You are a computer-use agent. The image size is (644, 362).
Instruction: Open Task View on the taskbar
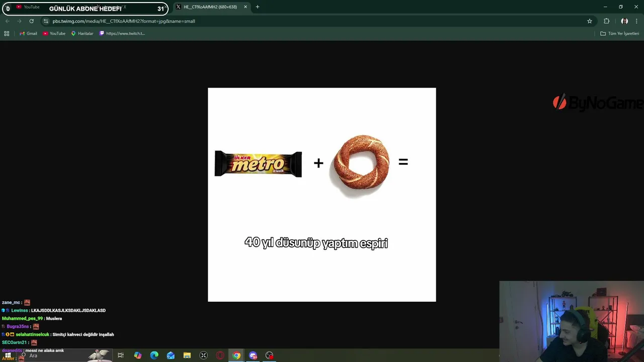(121, 355)
